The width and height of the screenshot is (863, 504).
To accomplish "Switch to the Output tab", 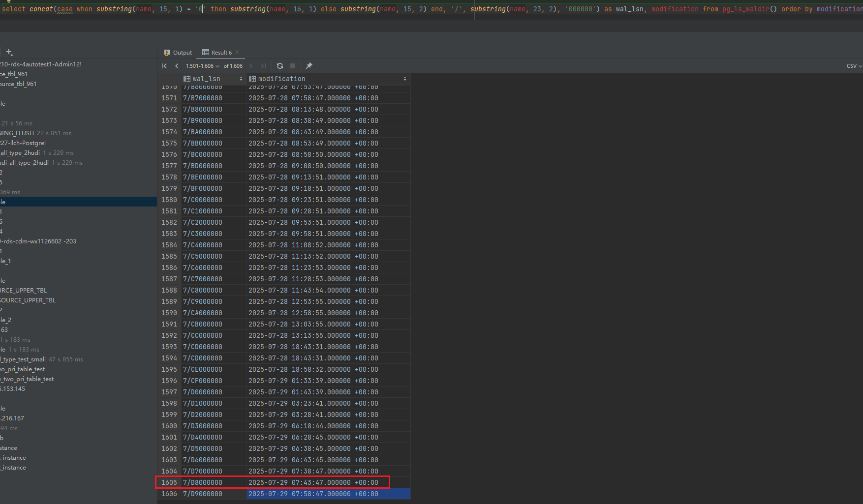I will point(178,53).
